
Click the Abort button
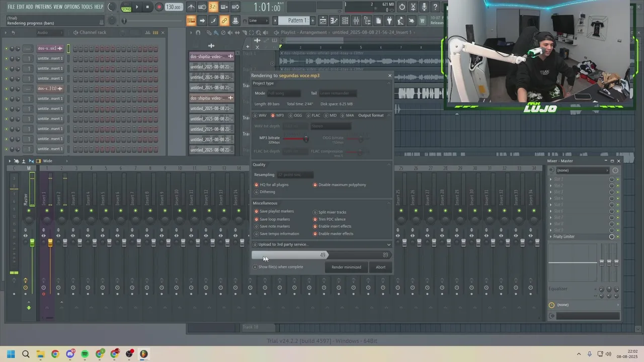click(x=381, y=267)
